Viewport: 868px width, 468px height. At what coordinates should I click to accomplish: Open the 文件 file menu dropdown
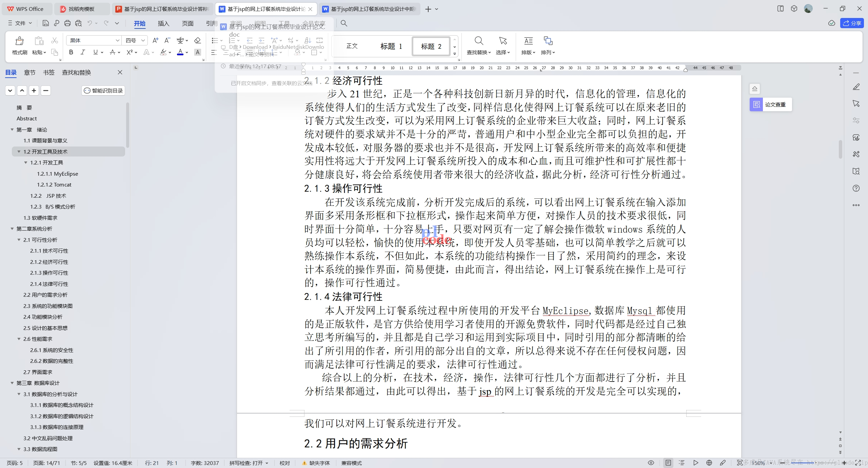tap(20, 23)
